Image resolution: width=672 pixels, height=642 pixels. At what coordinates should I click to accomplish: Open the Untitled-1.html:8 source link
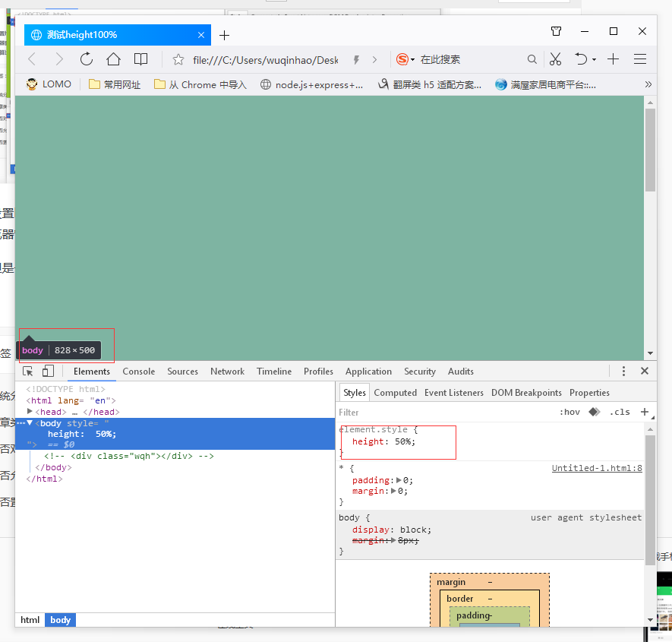point(596,469)
